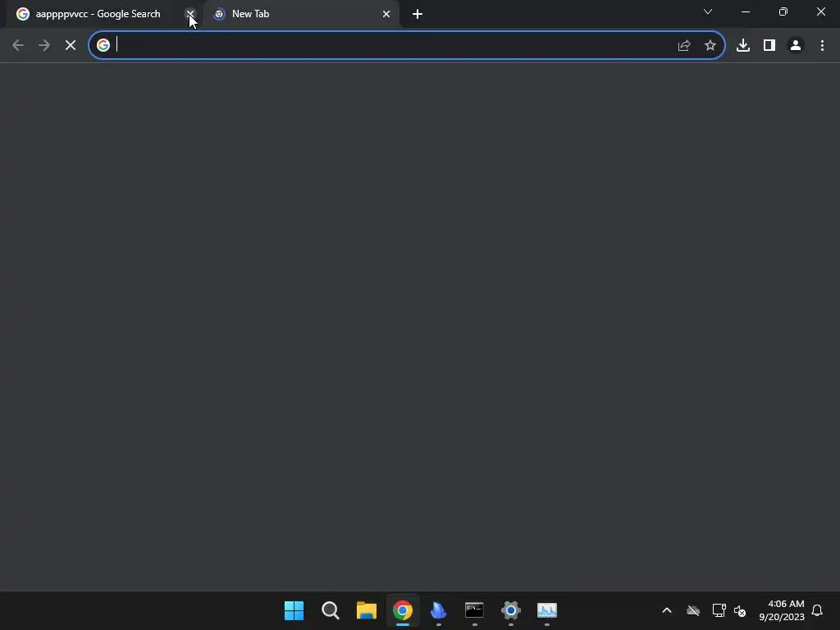Image resolution: width=840 pixels, height=630 pixels.
Task: Open the notifications bell icon
Action: tap(817, 610)
